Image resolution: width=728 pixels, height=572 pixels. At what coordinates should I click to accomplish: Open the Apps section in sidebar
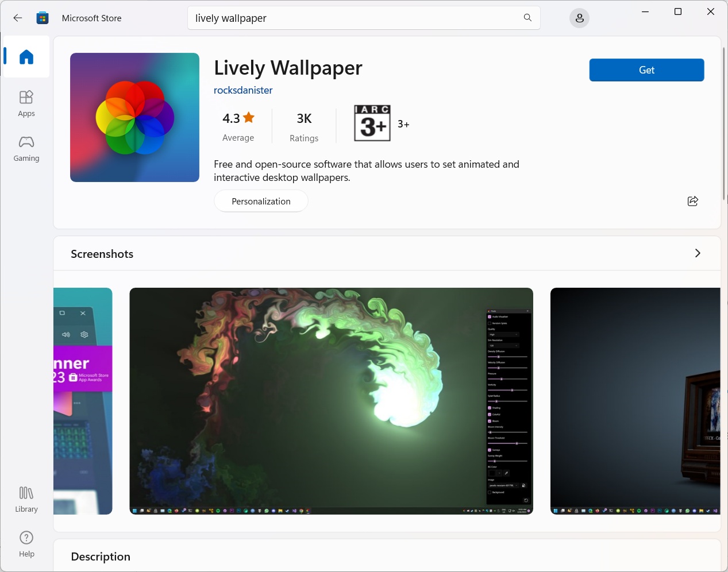[x=26, y=104]
